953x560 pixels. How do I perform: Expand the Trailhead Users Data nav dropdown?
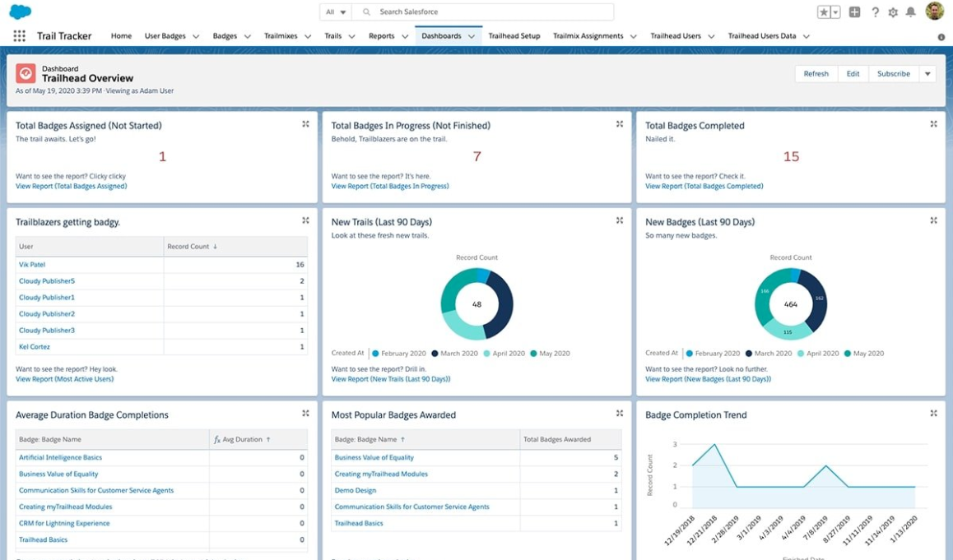tap(807, 36)
